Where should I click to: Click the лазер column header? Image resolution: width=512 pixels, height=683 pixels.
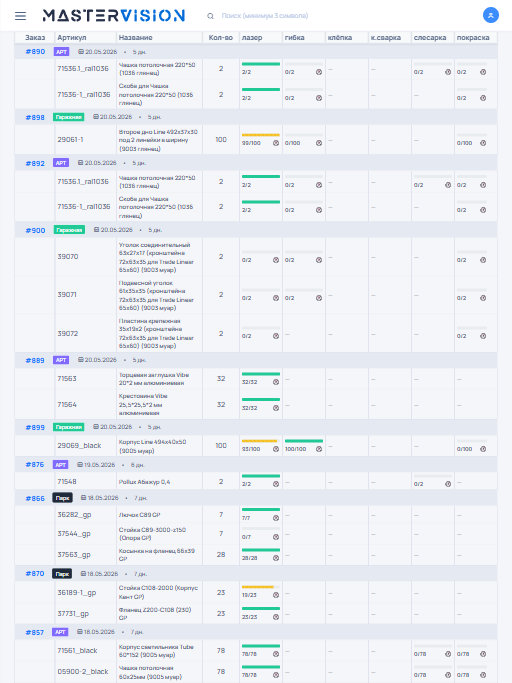coord(252,37)
